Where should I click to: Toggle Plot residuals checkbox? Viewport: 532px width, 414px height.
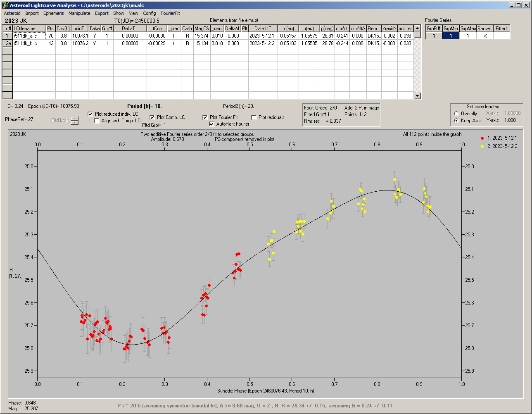pos(254,117)
